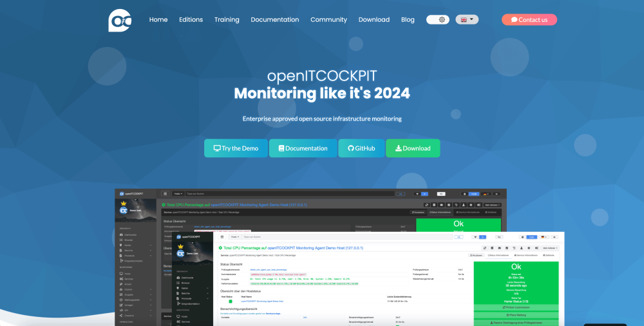Open the Training page
Screen dimensions: 644x326
(227, 20)
